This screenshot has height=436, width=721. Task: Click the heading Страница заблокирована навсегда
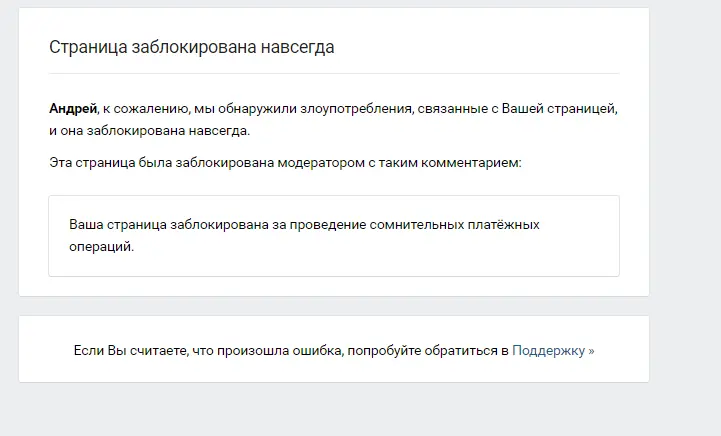[x=192, y=47]
